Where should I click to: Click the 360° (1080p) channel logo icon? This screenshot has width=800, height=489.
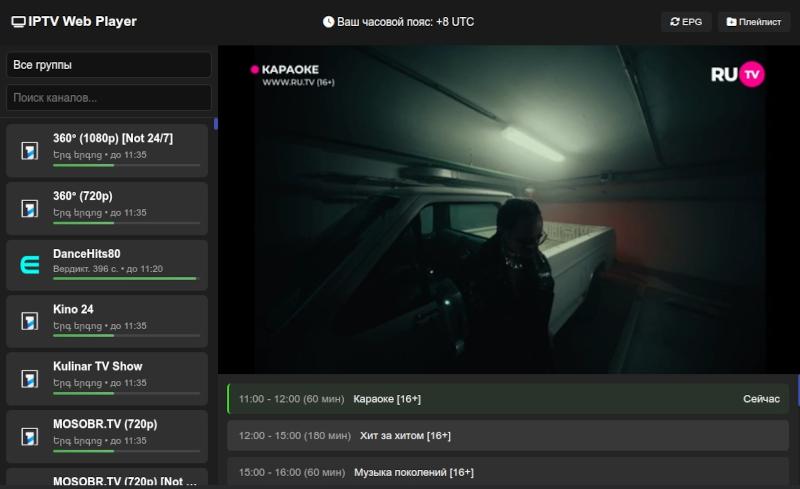30,151
